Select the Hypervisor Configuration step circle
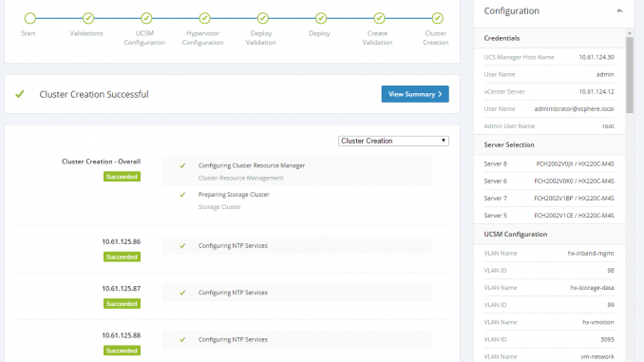644x362 pixels. (204, 18)
